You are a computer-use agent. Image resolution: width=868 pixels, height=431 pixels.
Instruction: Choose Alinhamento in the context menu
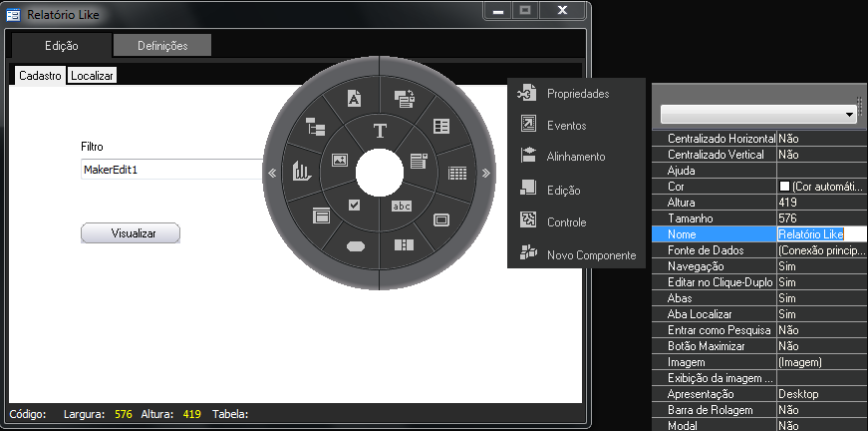click(x=575, y=157)
